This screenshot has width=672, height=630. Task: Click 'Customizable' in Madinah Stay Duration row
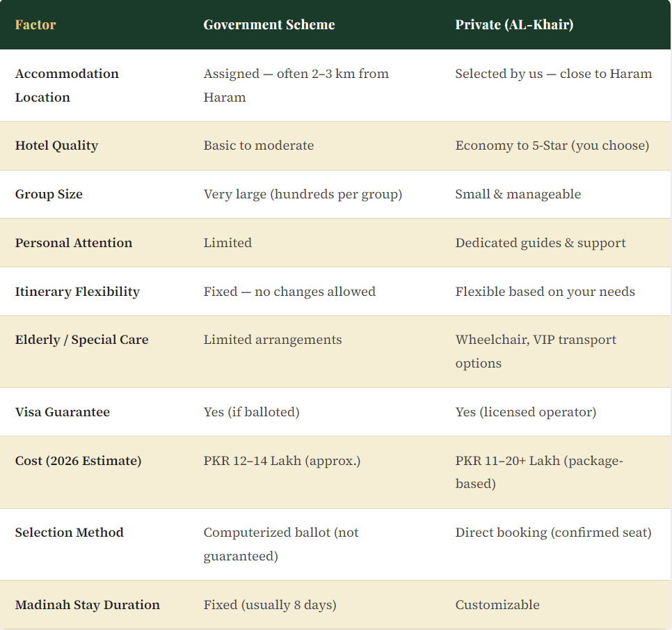click(x=497, y=605)
